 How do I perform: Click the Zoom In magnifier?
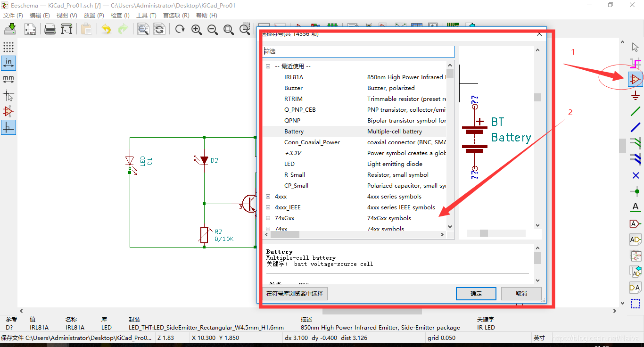pyautogui.click(x=197, y=29)
